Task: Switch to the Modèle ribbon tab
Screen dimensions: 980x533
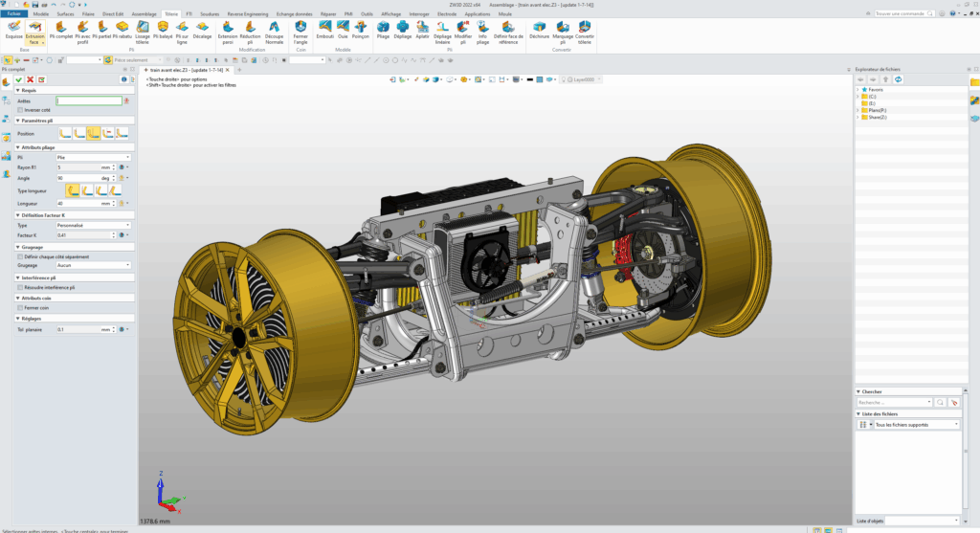Action: (x=40, y=13)
